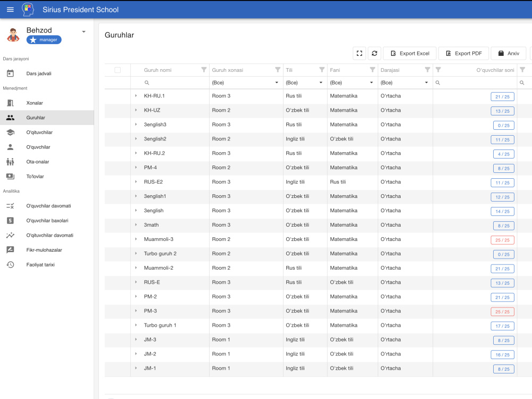Open Fani filter dropdown

[371, 82]
